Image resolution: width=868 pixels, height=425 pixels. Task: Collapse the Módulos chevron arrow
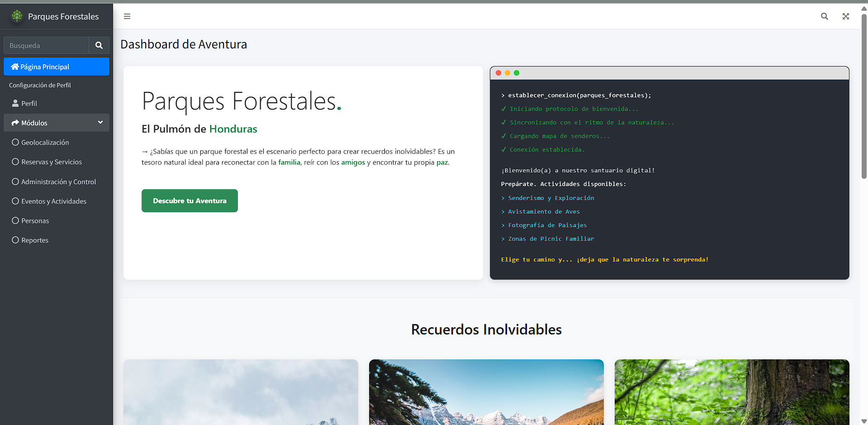pos(100,122)
